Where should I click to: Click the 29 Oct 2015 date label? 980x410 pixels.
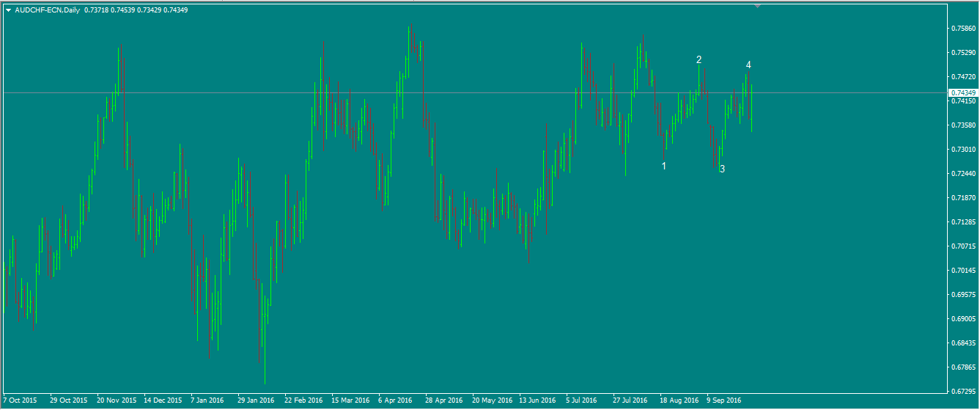(68, 401)
